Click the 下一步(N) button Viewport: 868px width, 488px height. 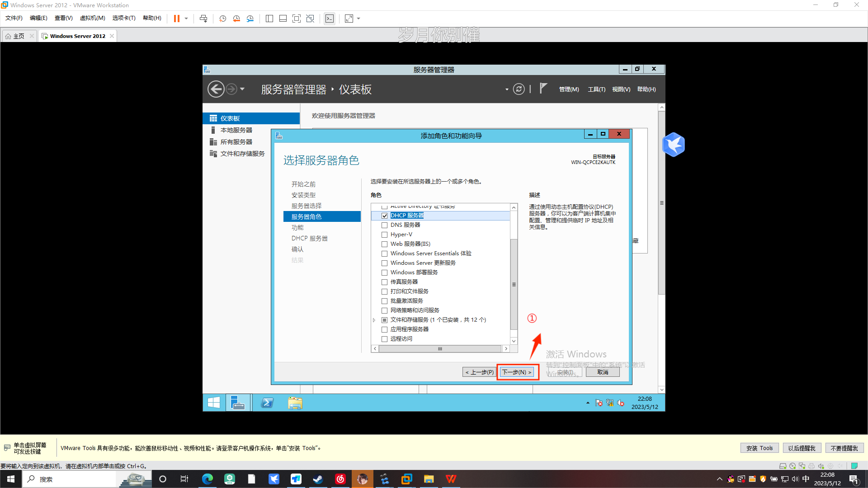coord(517,372)
